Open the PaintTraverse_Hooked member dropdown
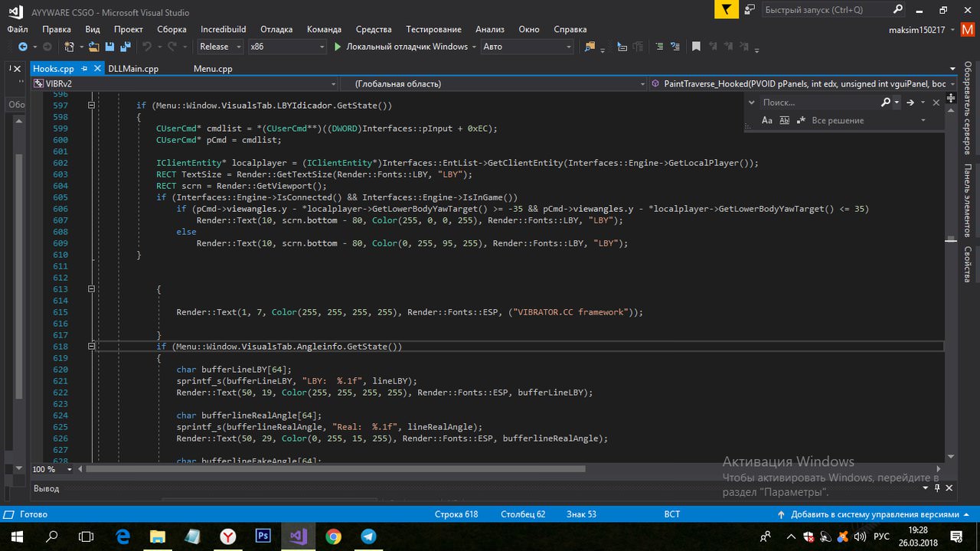980x551 pixels. (x=804, y=83)
